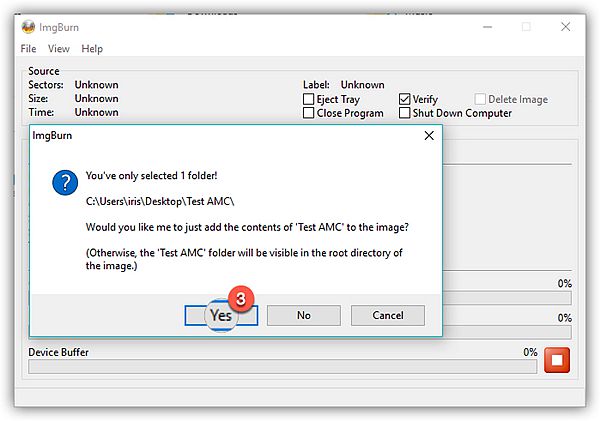Tick the Close Program checkbox

point(309,113)
